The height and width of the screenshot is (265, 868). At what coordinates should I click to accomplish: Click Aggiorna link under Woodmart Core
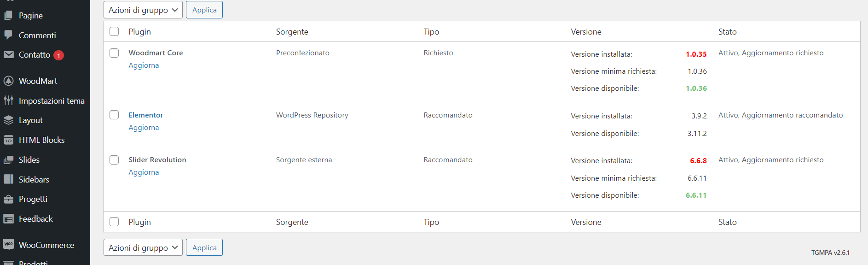pos(144,65)
